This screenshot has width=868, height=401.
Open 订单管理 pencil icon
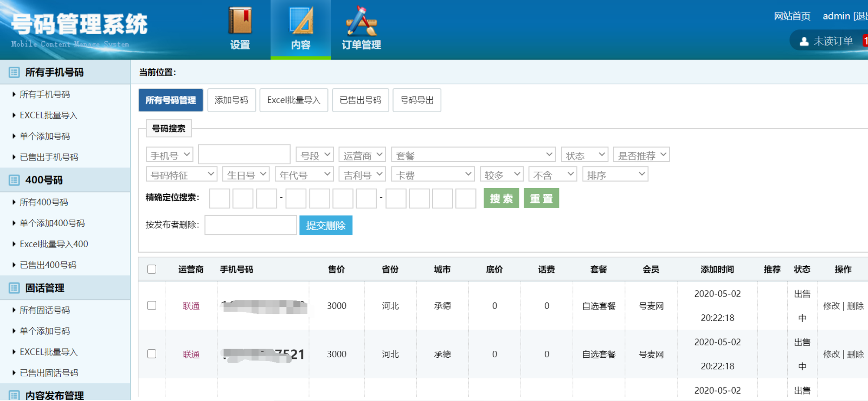coord(361,20)
